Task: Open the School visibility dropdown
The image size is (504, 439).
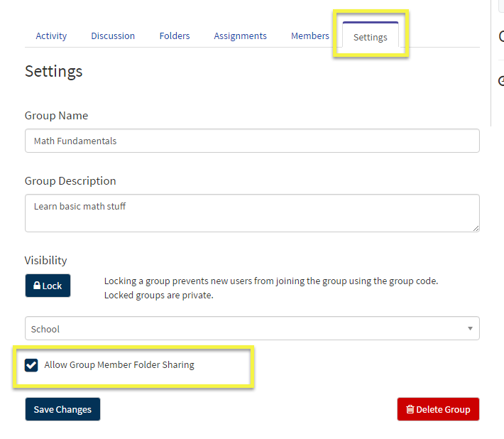Action: pos(252,328)
